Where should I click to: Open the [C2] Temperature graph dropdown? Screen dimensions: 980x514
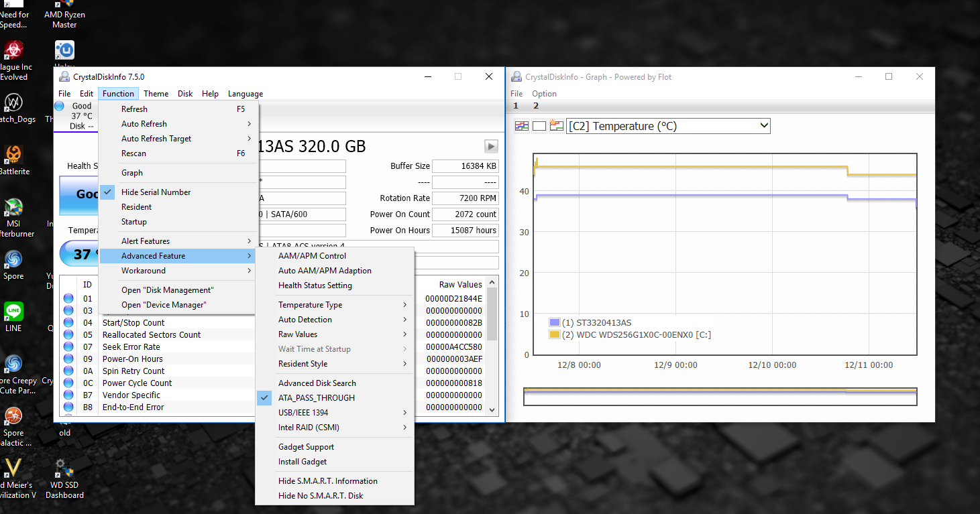pyautogui.click(x=763, y=125)
